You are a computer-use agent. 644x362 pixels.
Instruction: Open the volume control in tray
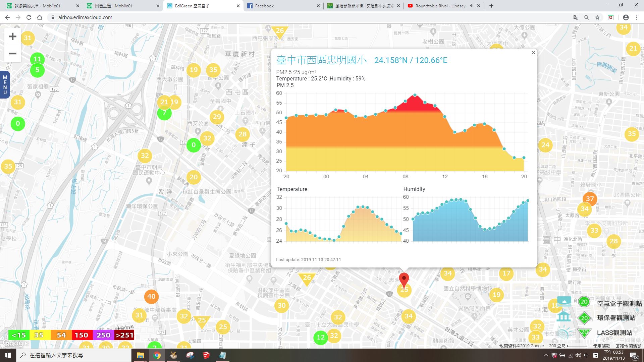[x=578, y=355]
